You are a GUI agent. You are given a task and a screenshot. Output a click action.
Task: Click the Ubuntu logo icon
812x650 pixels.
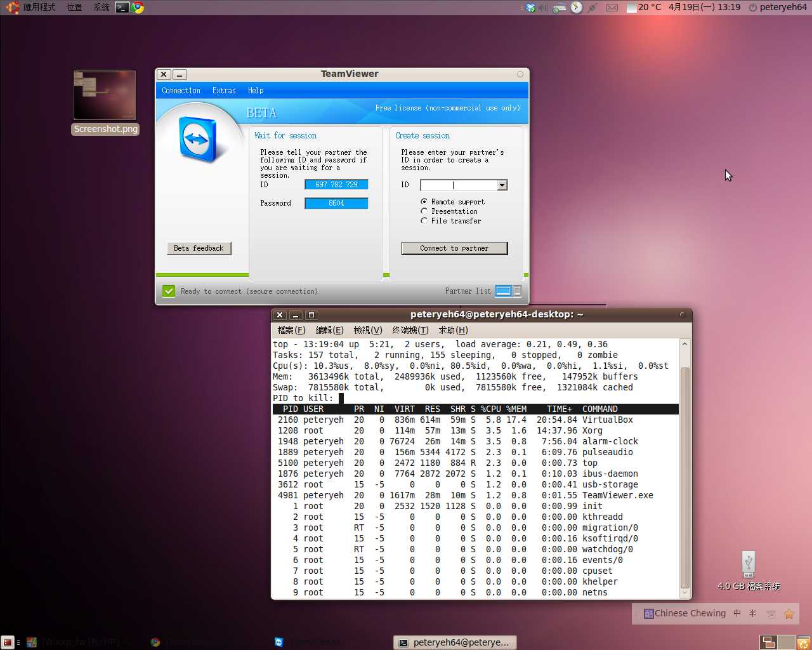12,8
